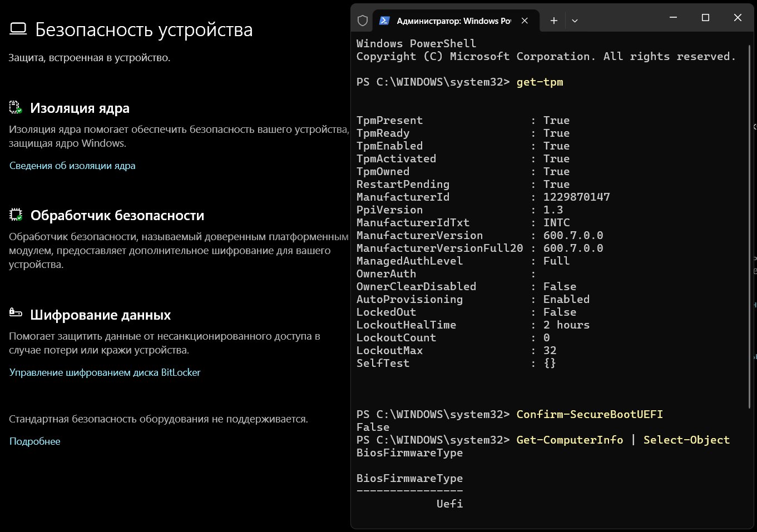The height and width of the screenshot is (532, 757).
Task: Click the OwnerAuth row label
Action: coord(387,274)
